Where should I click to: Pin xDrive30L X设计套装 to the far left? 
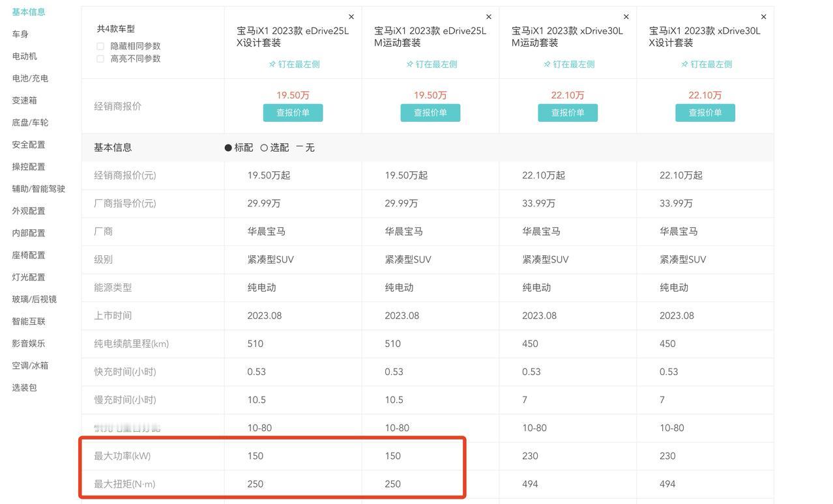point(707,64)
